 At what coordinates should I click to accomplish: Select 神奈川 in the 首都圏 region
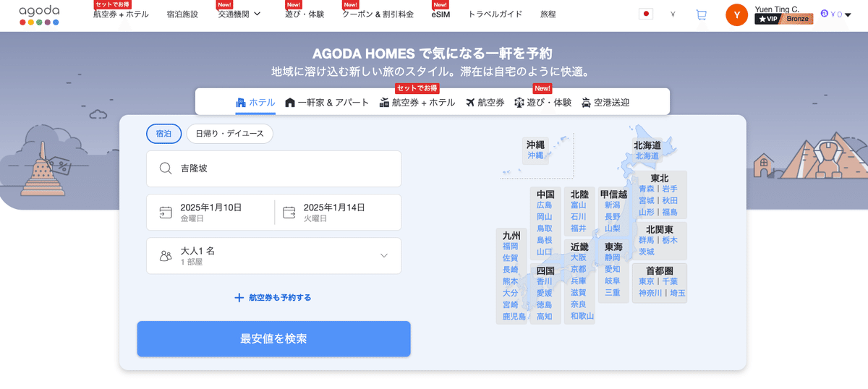650,293
